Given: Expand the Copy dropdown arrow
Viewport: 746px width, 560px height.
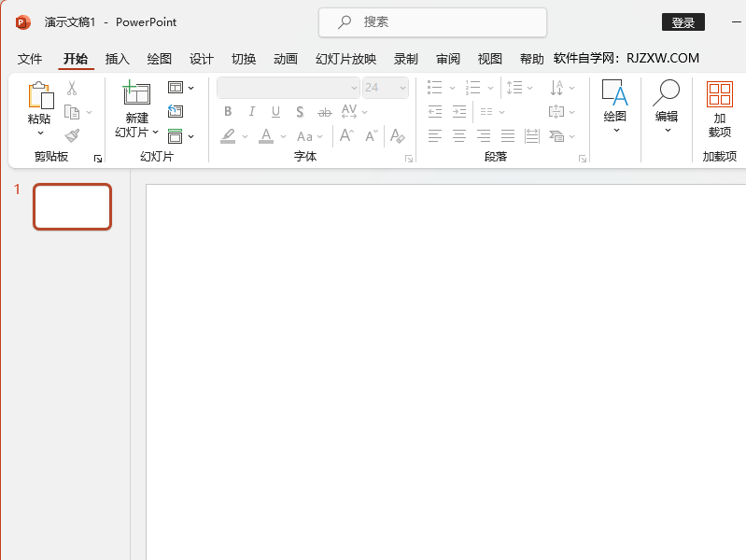Looking at the screenshot, I should pos(89,112).
